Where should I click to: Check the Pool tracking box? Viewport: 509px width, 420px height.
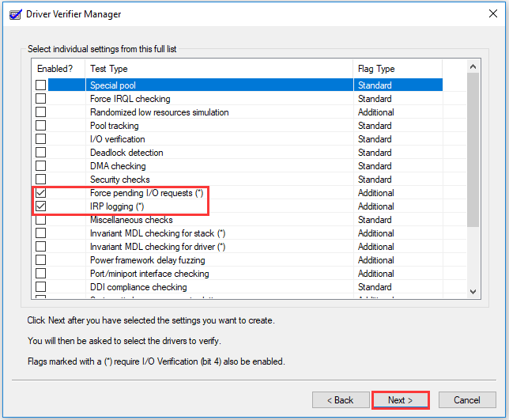point(40,126)
